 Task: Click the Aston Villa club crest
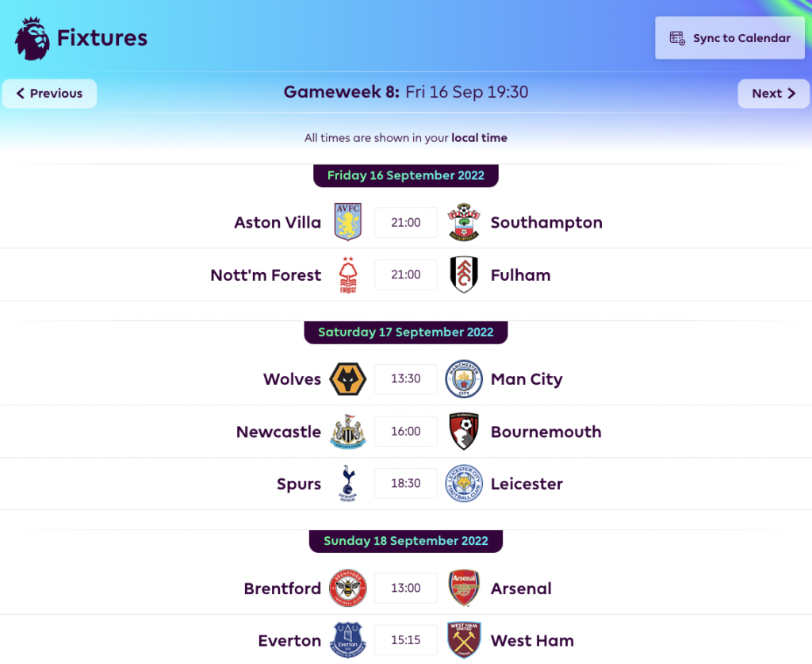tap(347, 222)
